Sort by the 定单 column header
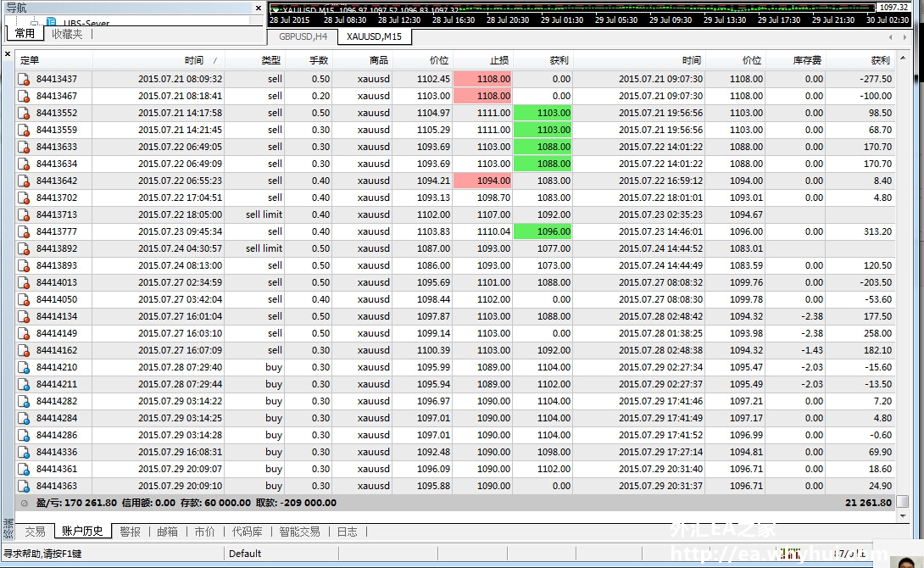This screenshot has width=924, height=568. click(53, 60)
